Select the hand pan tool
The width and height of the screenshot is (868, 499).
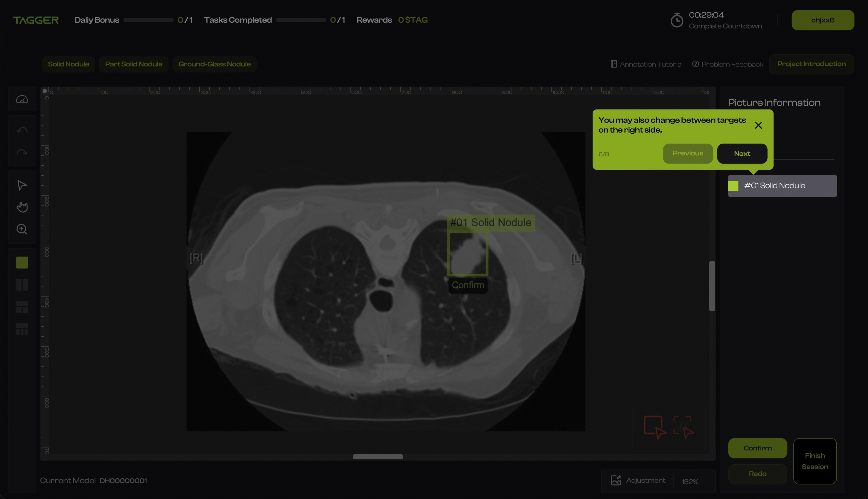coord(22,207)
